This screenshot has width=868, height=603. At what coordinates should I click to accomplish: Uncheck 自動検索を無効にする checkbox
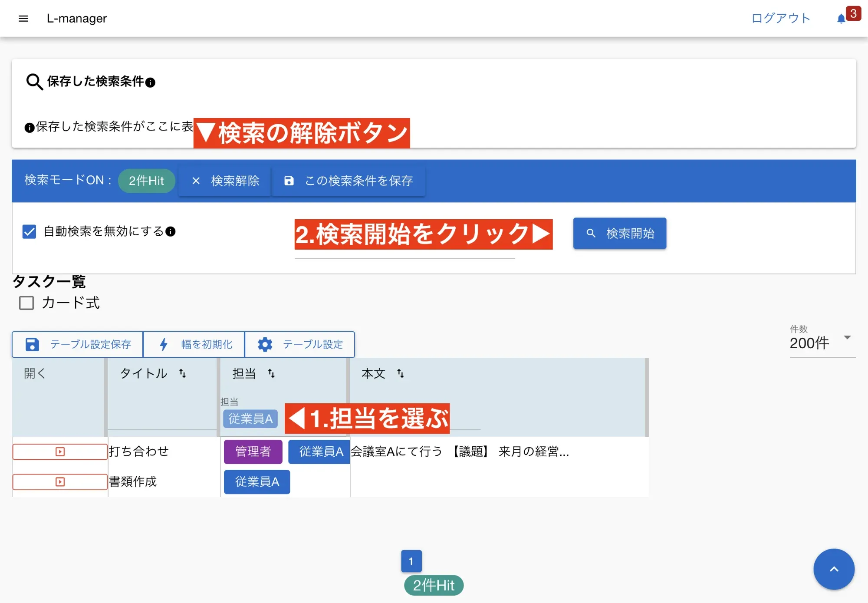[x=30, y=232]
